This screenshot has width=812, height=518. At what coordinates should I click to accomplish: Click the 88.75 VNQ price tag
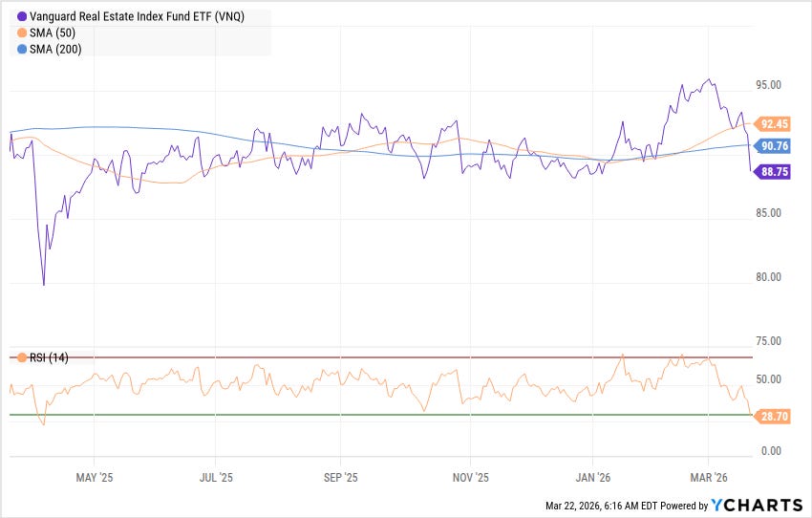[772, 172]
